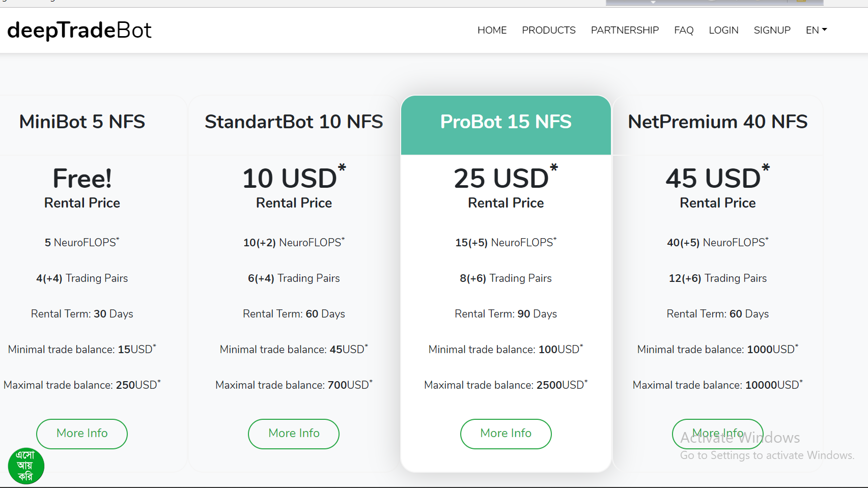Click the SIGNUP link
Screen dimensions: 868x488
772,30
